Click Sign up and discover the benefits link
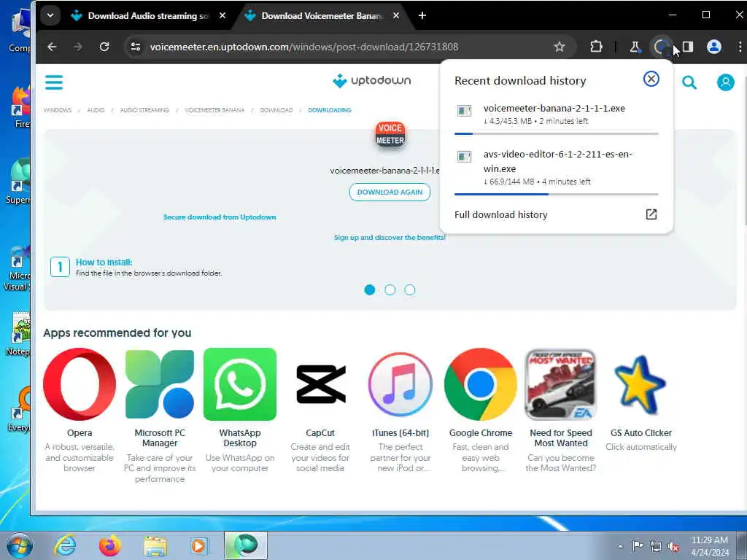The image size is (747, 560). 390,237
